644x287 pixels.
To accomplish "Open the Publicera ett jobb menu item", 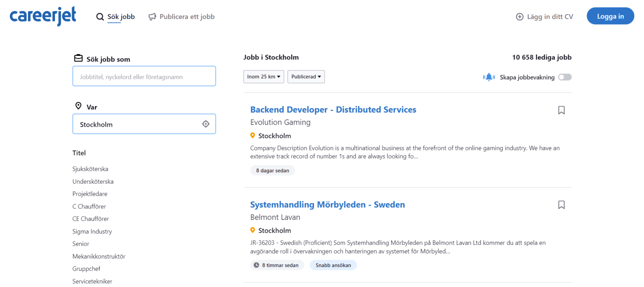I will pos(187,17).
